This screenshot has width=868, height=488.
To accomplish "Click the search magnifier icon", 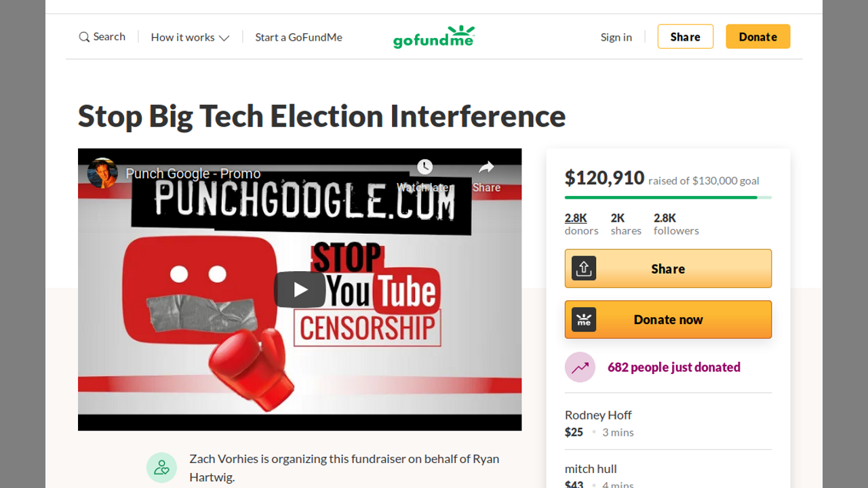I will point(84,37).
